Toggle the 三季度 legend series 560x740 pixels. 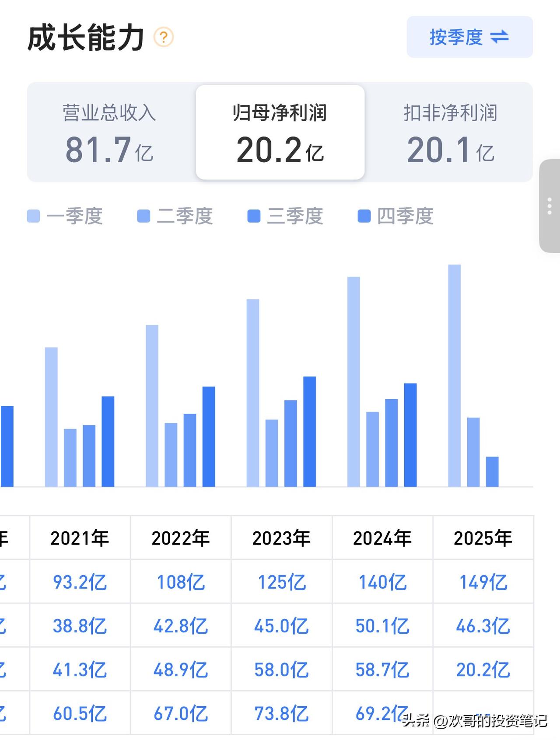tap(285, 216)
